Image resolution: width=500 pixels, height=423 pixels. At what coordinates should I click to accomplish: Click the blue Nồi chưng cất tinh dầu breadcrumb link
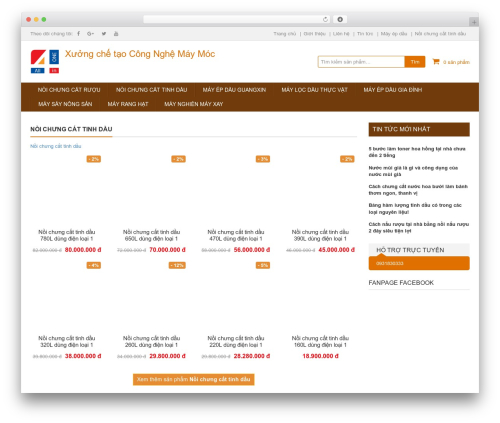pos(56,146)
